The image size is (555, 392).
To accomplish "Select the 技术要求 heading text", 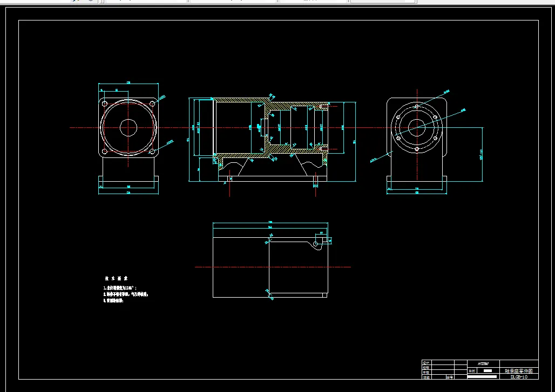I will click(x=116, y=279).
